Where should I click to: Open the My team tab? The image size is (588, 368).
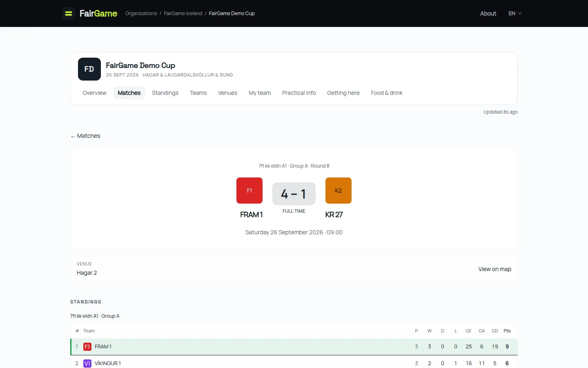(x=260, y=93)
